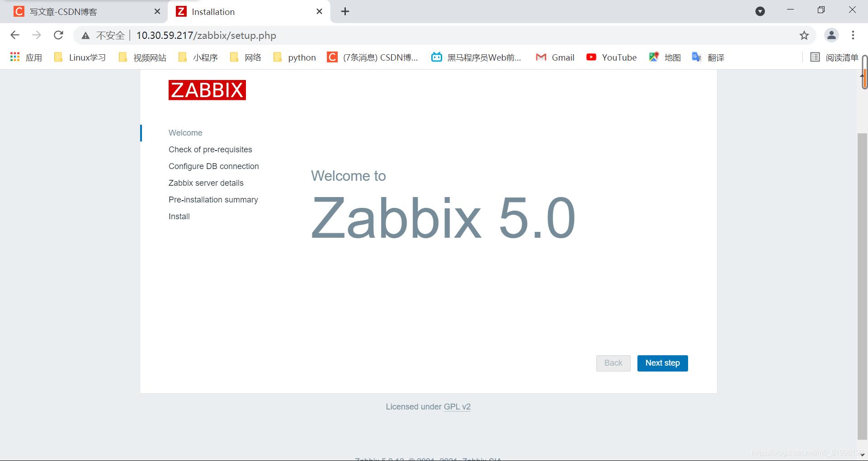The image size is (868, 461).
Task: Restore down the Chrome window
Action: [821, 9]
